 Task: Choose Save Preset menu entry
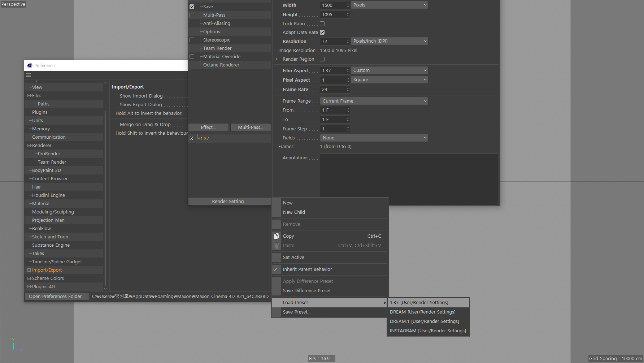pos(330,312)
